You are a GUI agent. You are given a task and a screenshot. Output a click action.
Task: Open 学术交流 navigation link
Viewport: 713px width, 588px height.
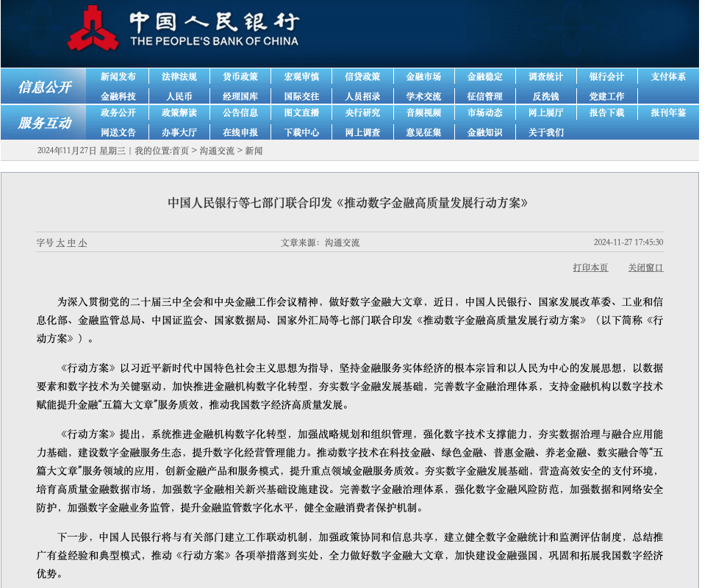tap(423, 96)
